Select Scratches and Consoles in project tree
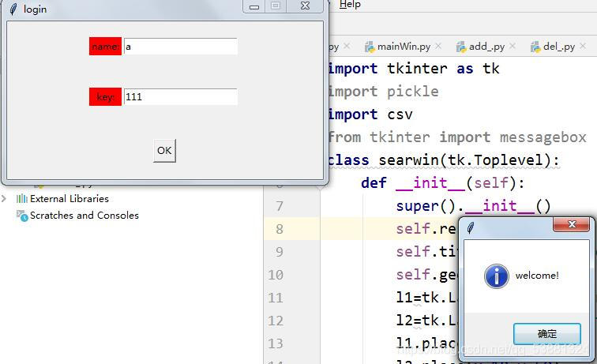The image size is (597, 364). click(x=84, y=216)
